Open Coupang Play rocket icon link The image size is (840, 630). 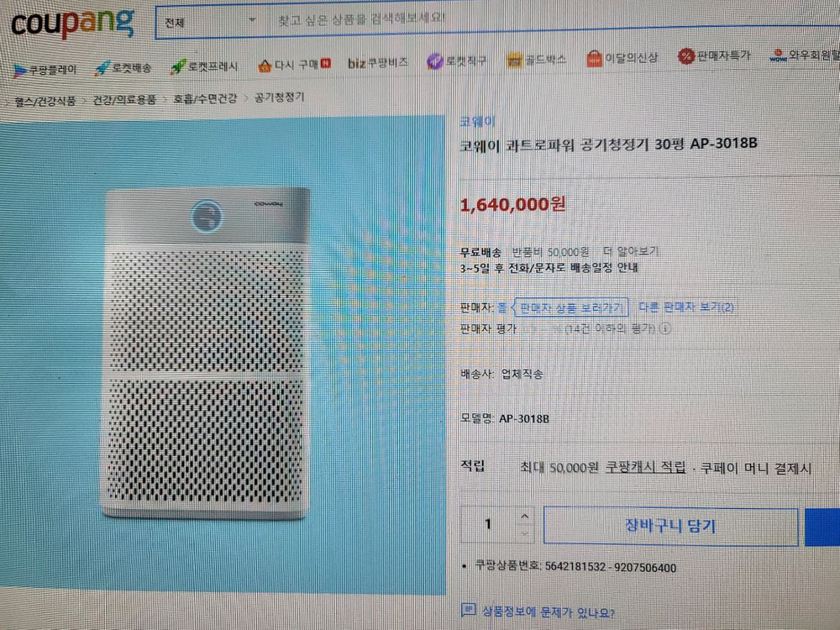20,71
